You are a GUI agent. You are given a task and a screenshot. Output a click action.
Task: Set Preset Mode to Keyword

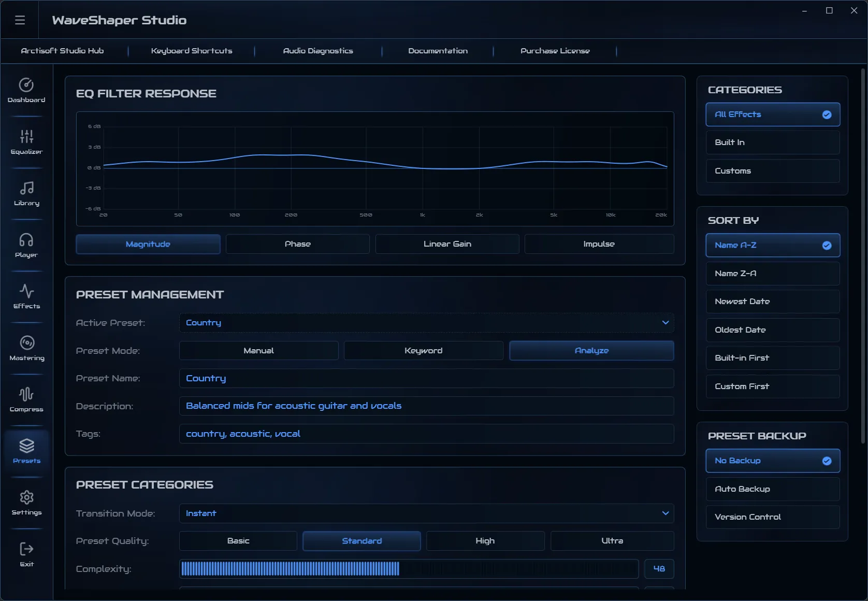click(424, 351)
